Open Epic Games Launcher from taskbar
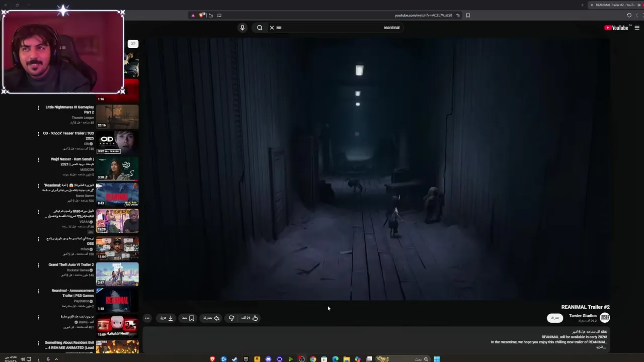The height and width of the screenshot is (362, 644). pos(246,359)
